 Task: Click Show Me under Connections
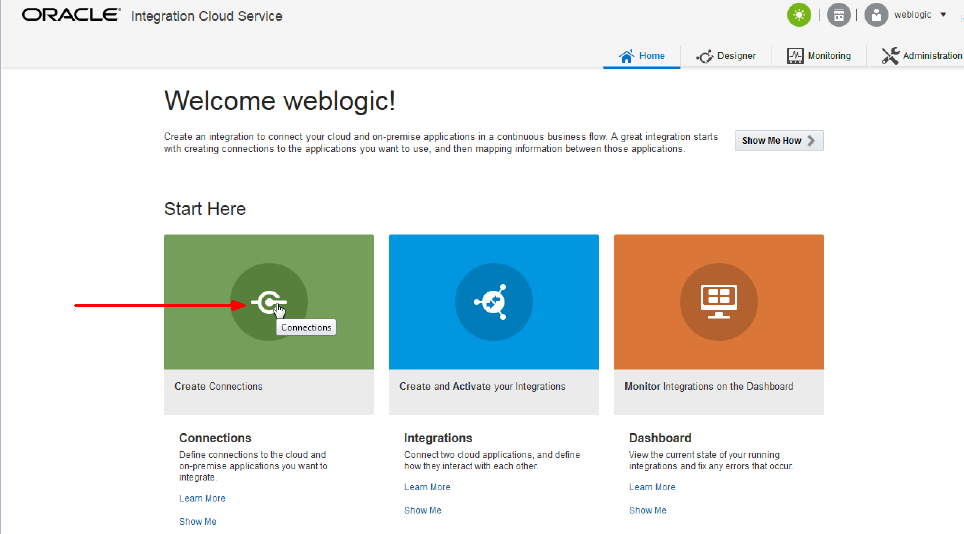[x=198, y=521]
